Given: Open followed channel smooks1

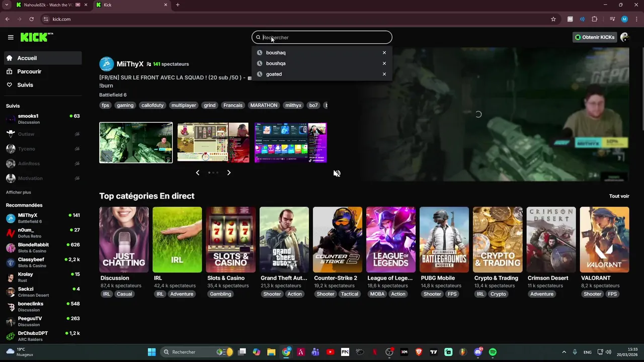Looking at the screenshot, I should [x=43, y=119].
